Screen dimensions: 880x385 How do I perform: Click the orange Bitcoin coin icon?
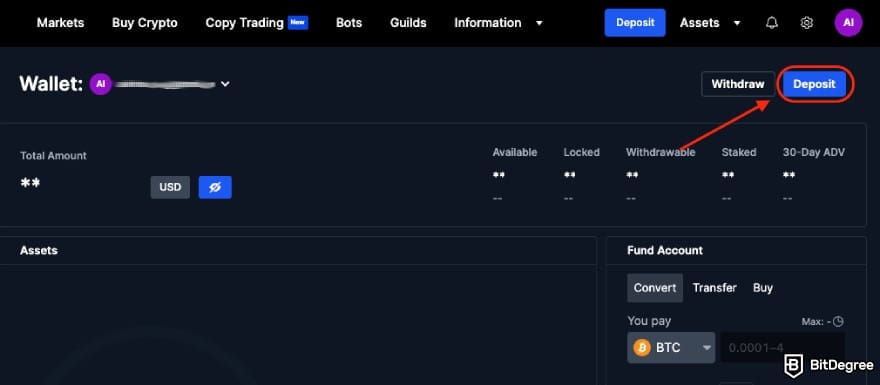click(x=642, y=347)
